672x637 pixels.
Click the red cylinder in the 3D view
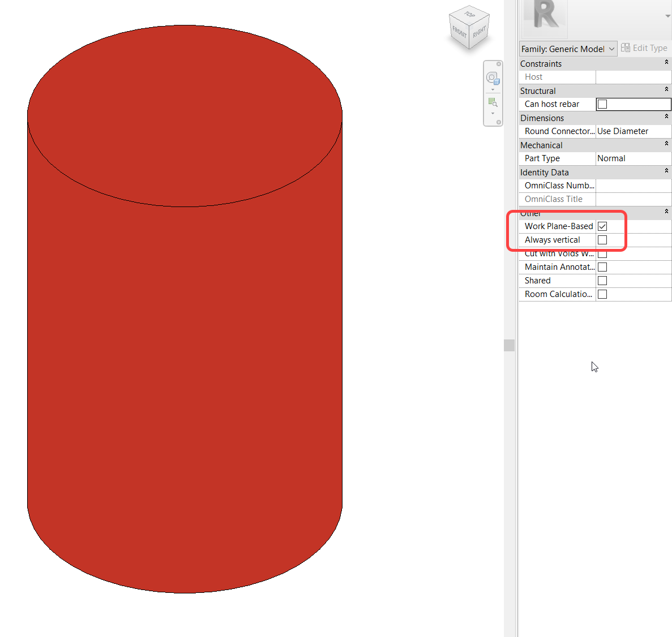(187, 339)
